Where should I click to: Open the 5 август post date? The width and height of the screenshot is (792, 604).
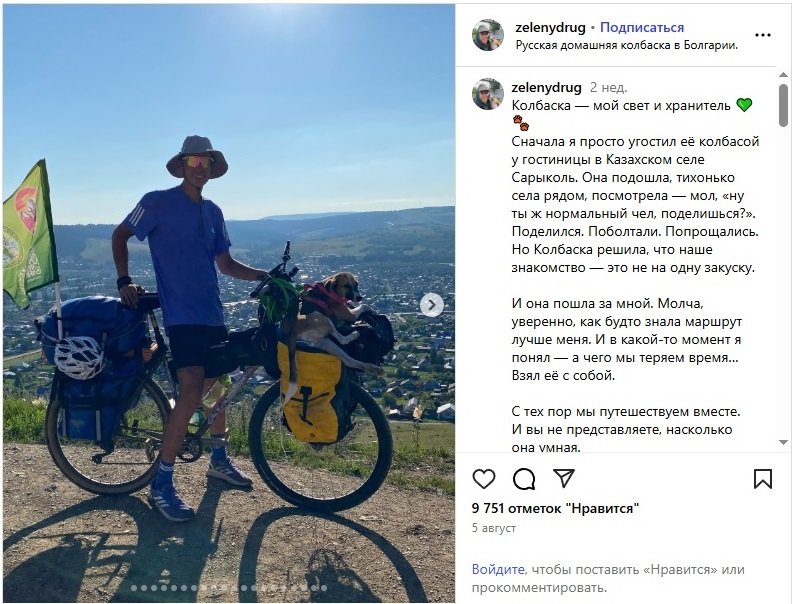[494, 528]
